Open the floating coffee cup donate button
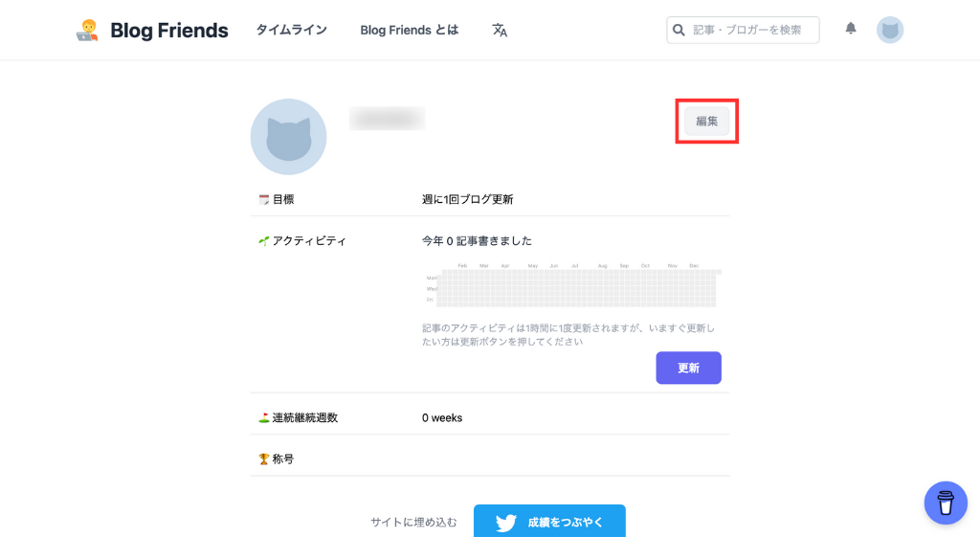 pos(946,503)
